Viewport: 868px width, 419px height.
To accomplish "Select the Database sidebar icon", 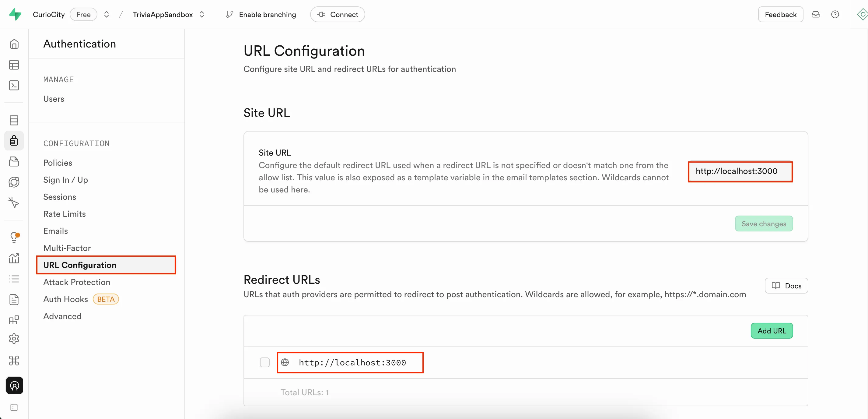I will click(x=14, y=120).
